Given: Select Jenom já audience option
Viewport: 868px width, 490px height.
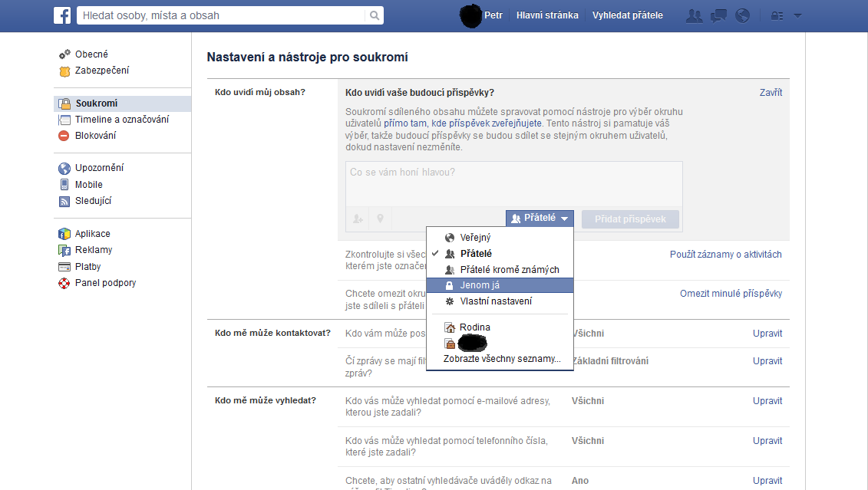Looking at the screenshot, I should point(500,285).
